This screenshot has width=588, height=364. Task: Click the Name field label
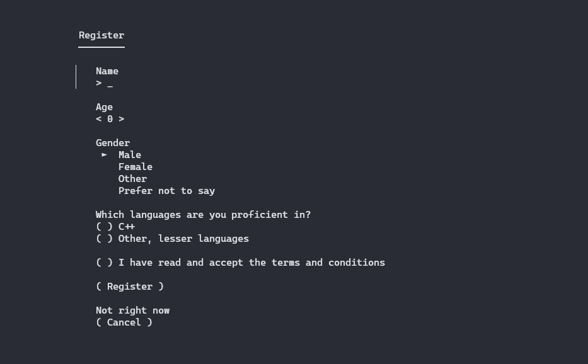[x=107, y=71]
